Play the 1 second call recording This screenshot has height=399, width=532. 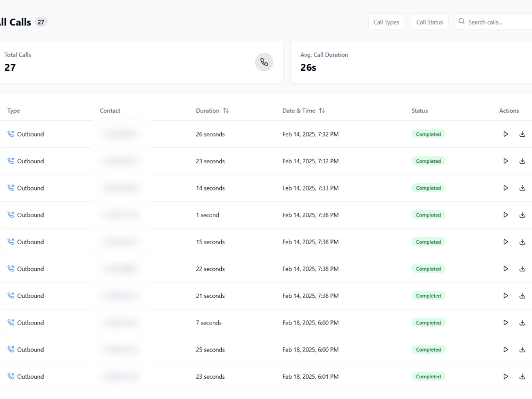505,215
